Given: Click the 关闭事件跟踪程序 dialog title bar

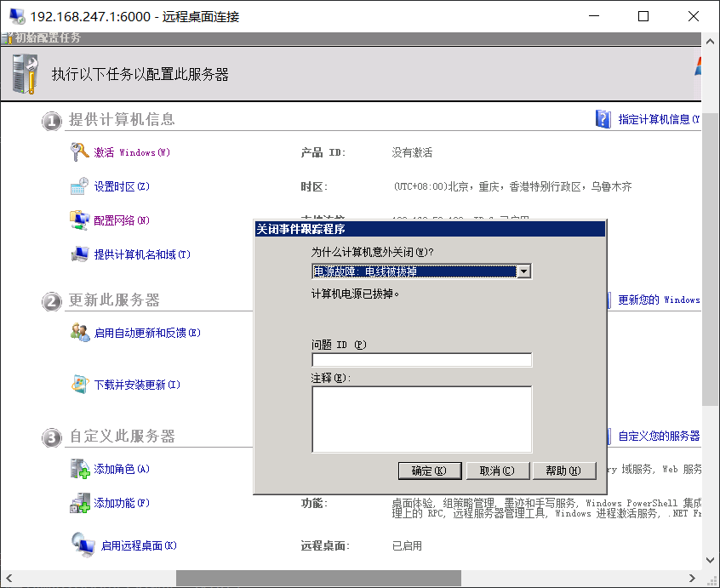Looking at the screenshot, I should click(430, 229).
